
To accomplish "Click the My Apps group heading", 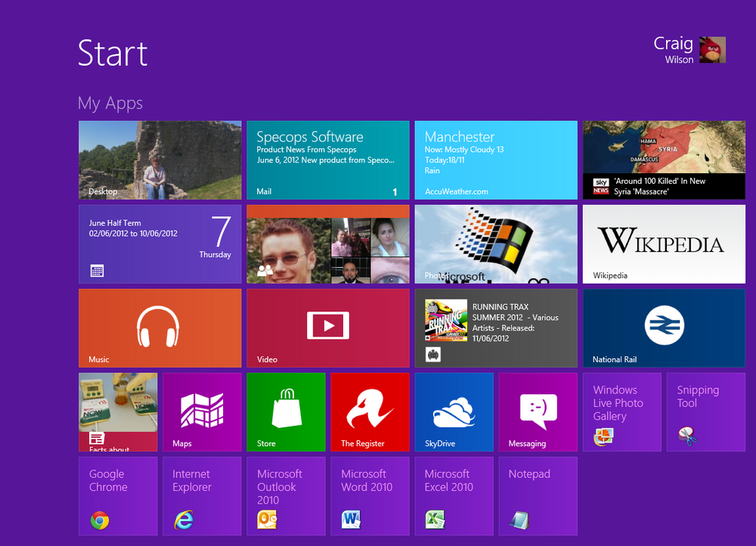I will point(110,103).
